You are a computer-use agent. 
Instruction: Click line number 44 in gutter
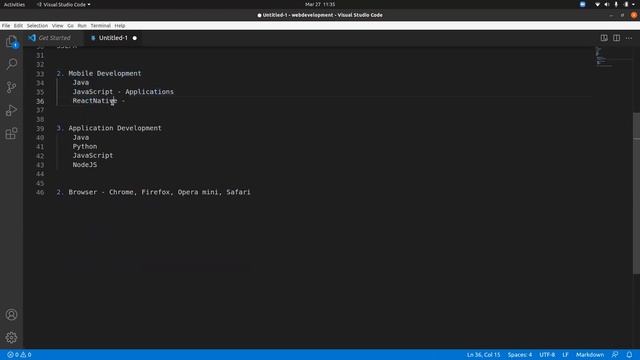coord(40,174)
